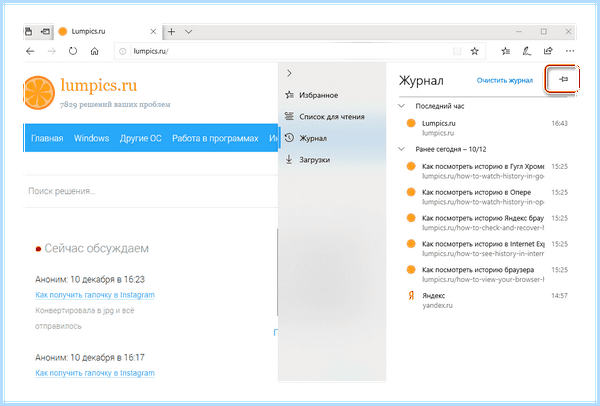
Task: Open Список для чтения section
Action: tap(332, 117)
